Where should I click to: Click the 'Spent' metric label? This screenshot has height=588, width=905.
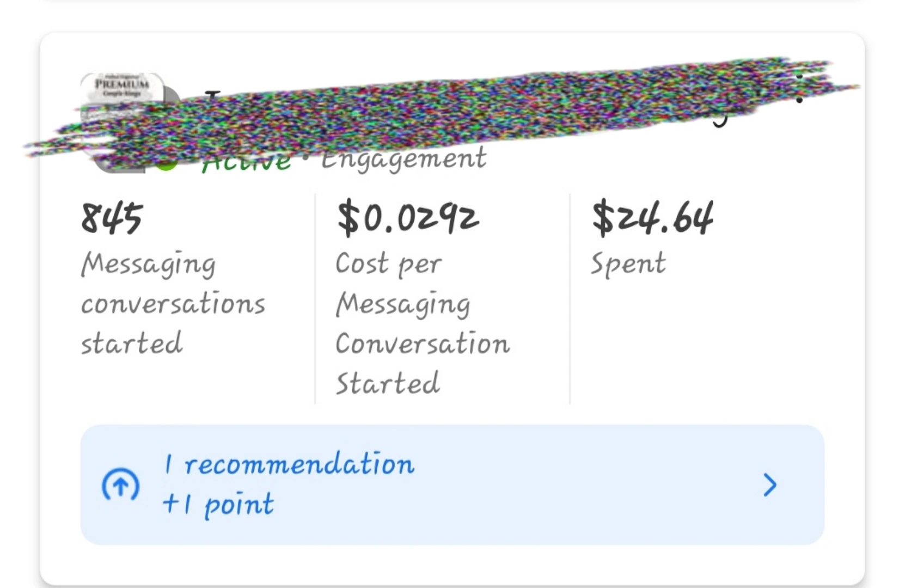click(628, 264)
